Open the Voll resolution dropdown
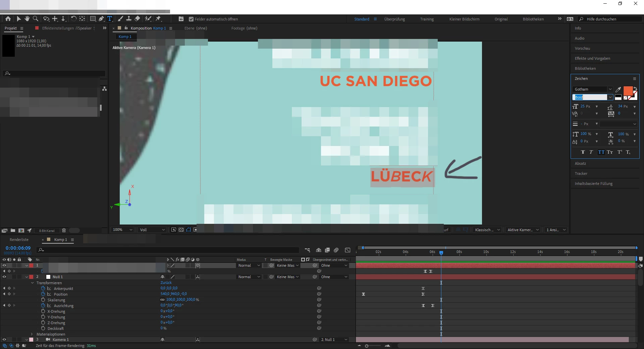 pos(152,230)
